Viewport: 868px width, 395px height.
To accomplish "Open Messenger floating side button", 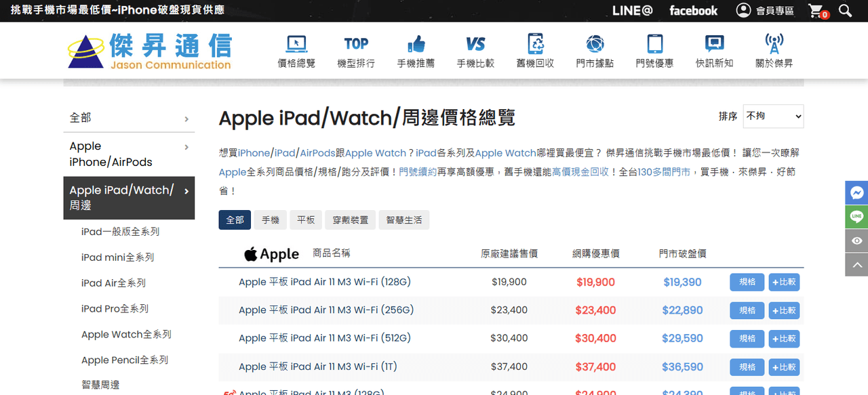I will 856,192.
